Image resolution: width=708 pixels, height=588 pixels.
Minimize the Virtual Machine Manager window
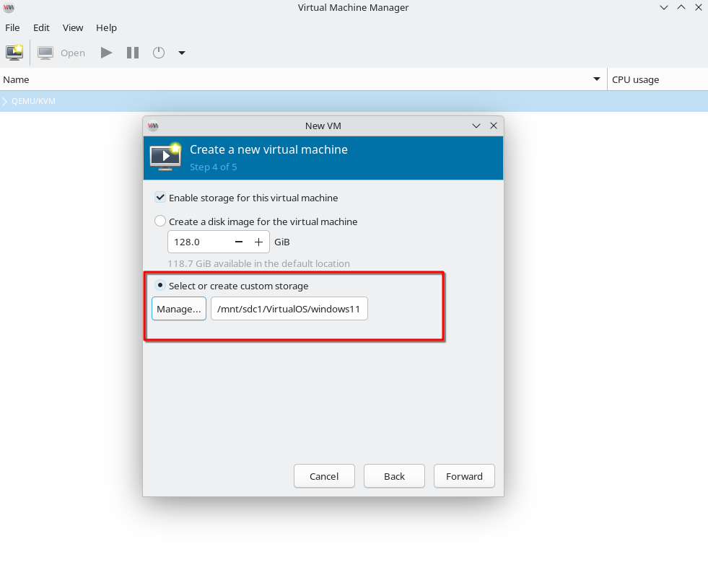pos(664,7)
